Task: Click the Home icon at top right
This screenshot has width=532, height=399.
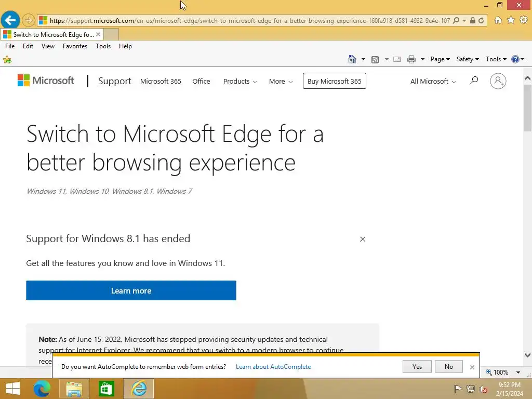Action: (x=498, y=20)
